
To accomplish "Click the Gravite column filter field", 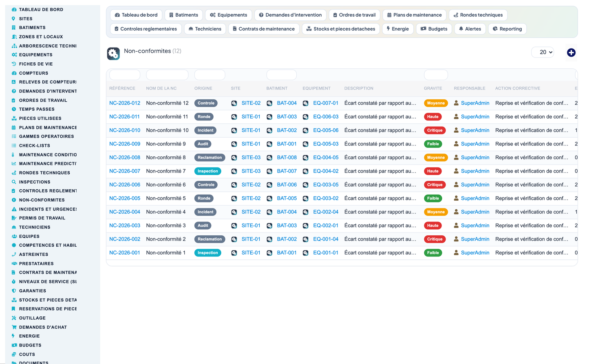I will click(436, 75).
